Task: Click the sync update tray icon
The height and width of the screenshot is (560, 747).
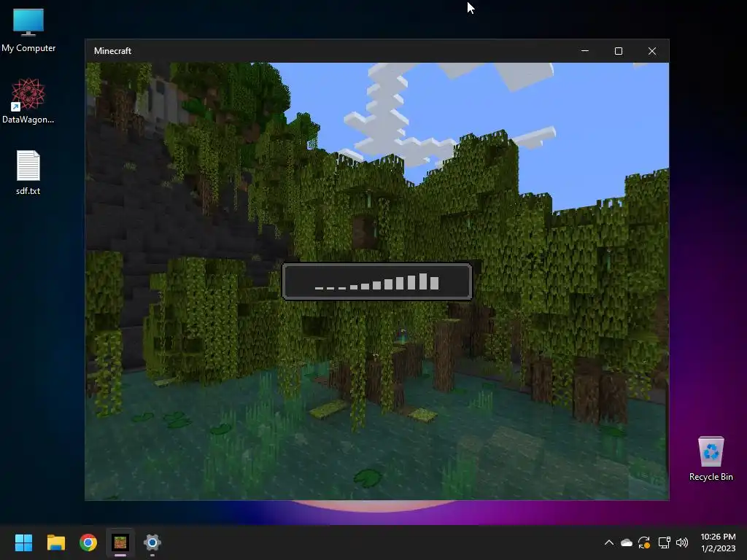Action: tap(644, 542)
